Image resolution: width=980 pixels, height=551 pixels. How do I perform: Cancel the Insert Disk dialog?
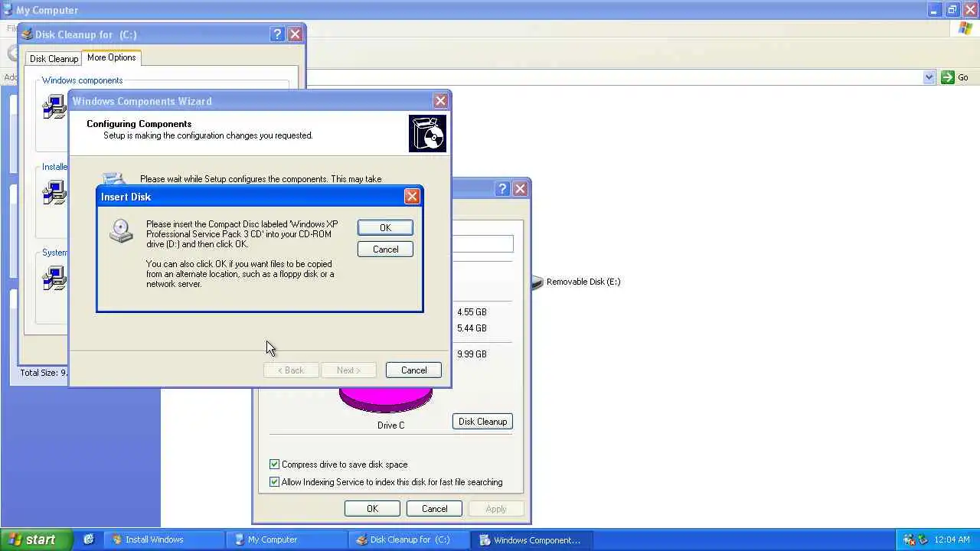tap(385, 249)
